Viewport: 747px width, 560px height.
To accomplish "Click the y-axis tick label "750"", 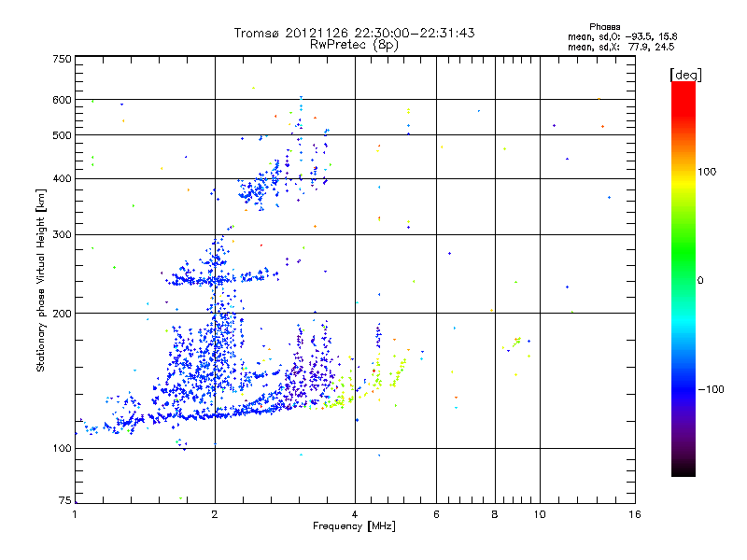I will [x=62, y=59].
